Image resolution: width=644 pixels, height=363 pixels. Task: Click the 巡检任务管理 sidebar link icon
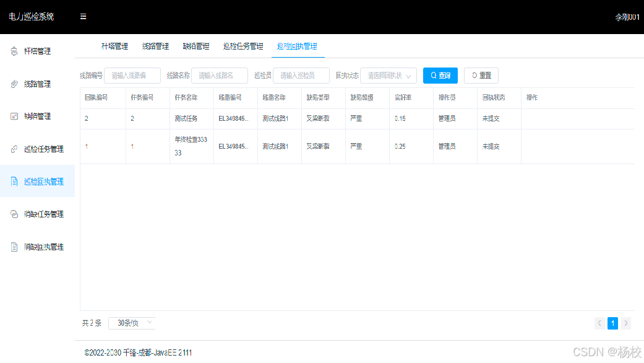[14, 149]
